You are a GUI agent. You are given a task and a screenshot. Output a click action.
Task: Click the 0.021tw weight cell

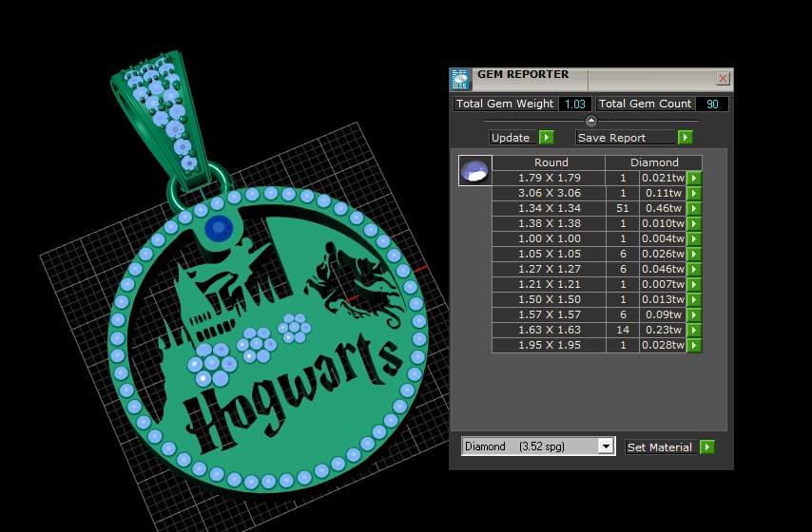663,178
